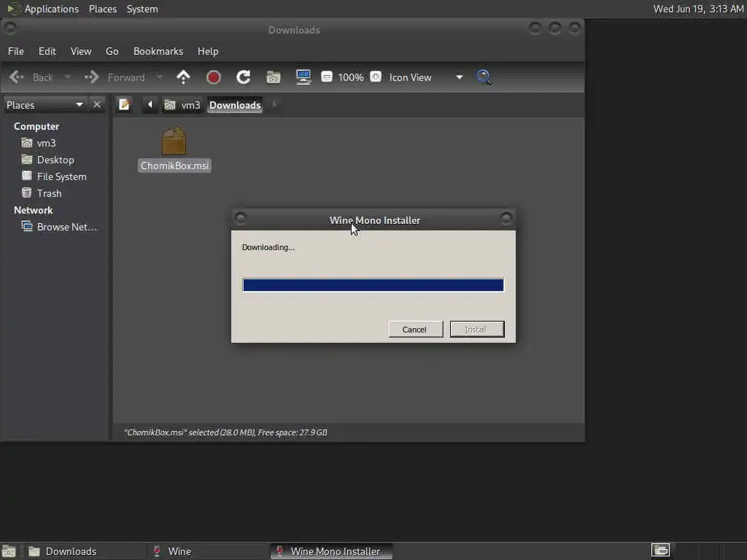Open the Places side pane dropdown
This screenshot has height=560, width=747.
(x=44, y=105)
